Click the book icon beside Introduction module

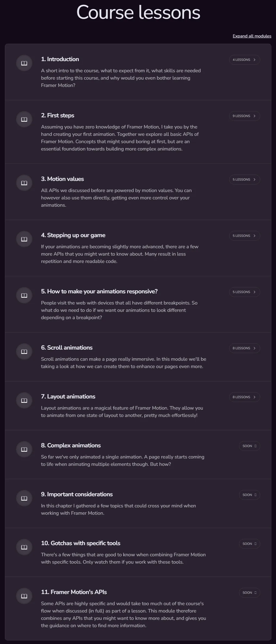coord(24,63)
